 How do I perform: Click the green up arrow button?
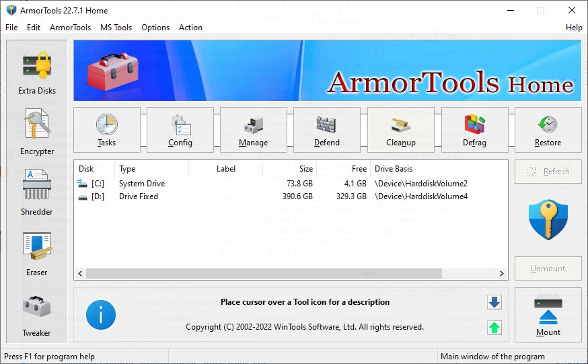(494, 328)
